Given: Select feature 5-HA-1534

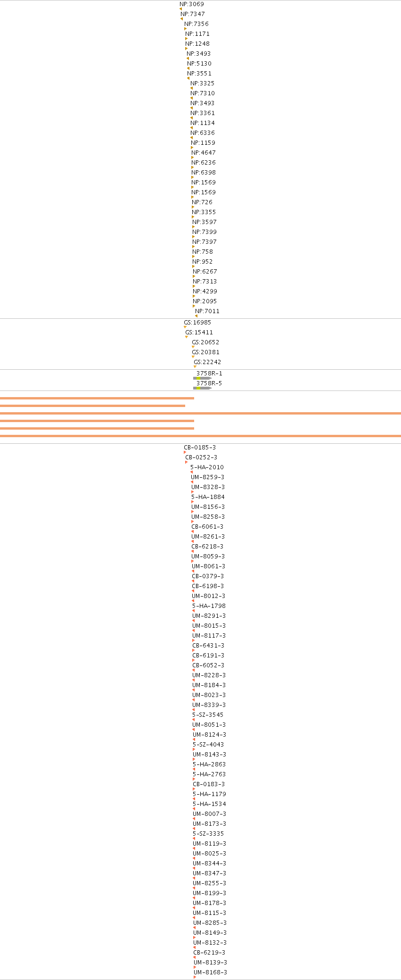Looking at the screenshot, I should coord(209,804).
